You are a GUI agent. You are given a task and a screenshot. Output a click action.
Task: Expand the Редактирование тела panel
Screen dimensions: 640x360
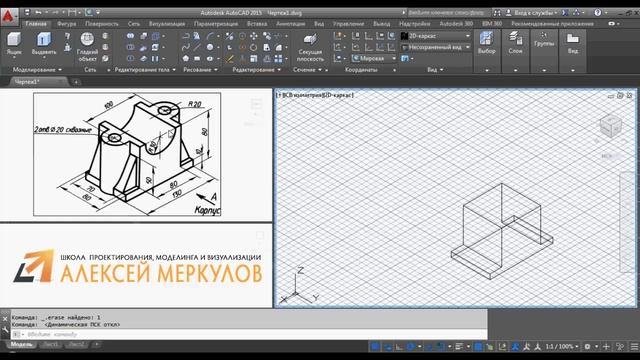click(145, 70)
